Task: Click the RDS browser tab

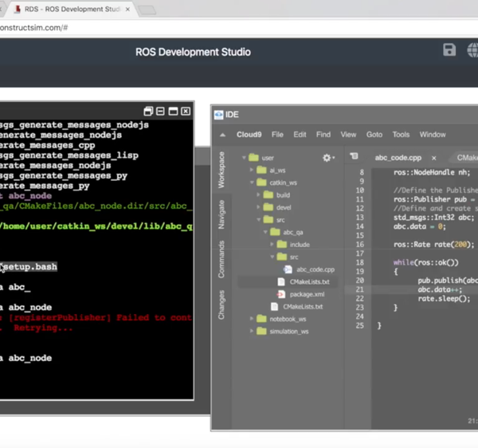Action: click(72, 9)
